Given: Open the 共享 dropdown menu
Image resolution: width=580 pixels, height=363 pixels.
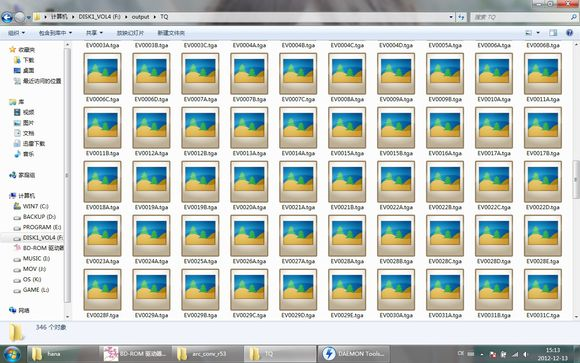Looking at the screenshot, I should click(94, 33).
